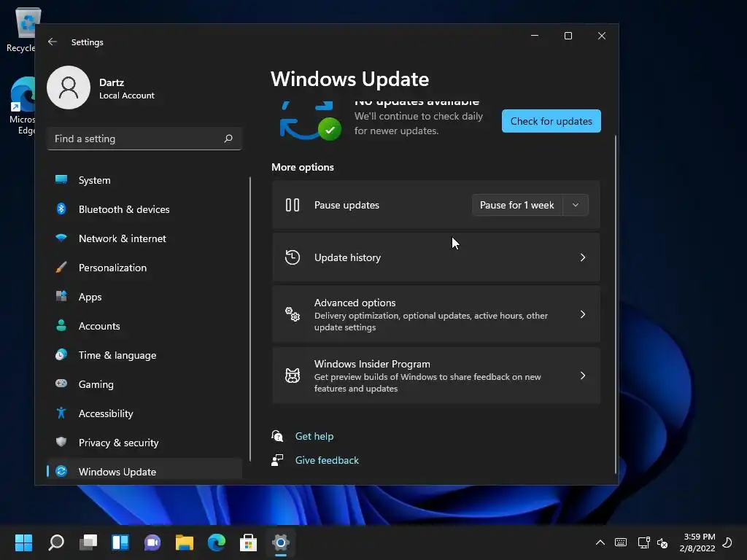Image resolution: width=747 pixels, height=560 pixels.
Task: Open Task View on taskbar
Action: (x=88, y=542)
